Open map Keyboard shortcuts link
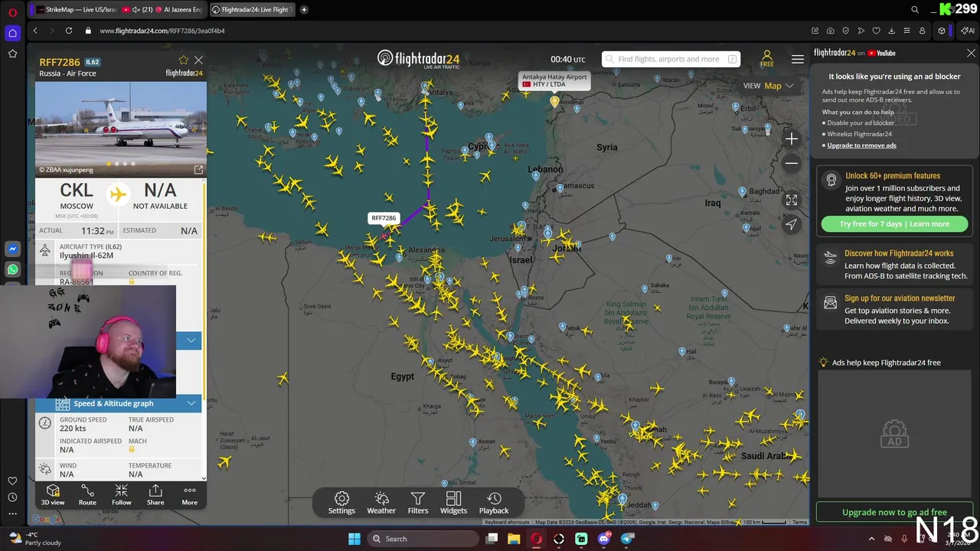This screenshot has width=980, height=551. click(506, 522)
